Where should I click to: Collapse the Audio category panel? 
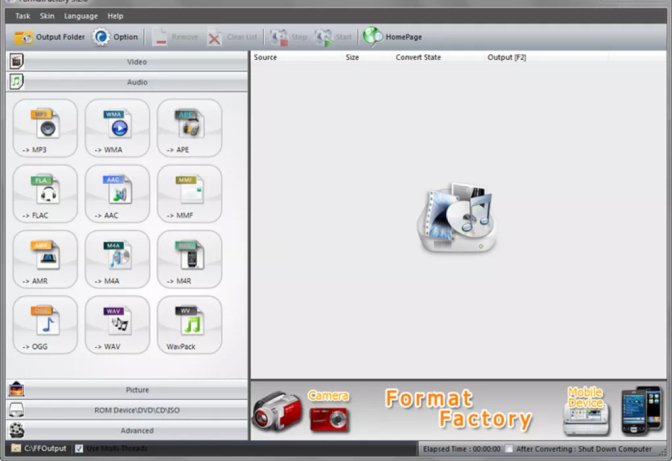coord(127,82)
